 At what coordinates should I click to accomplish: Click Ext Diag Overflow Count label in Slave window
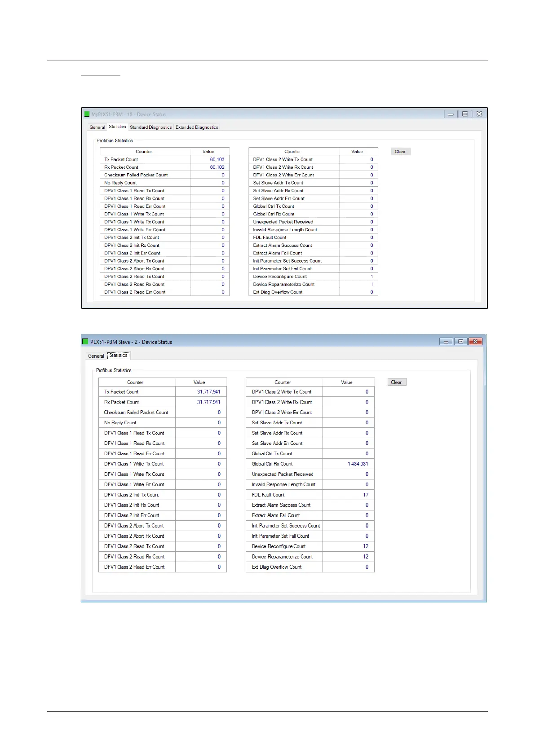276,567
